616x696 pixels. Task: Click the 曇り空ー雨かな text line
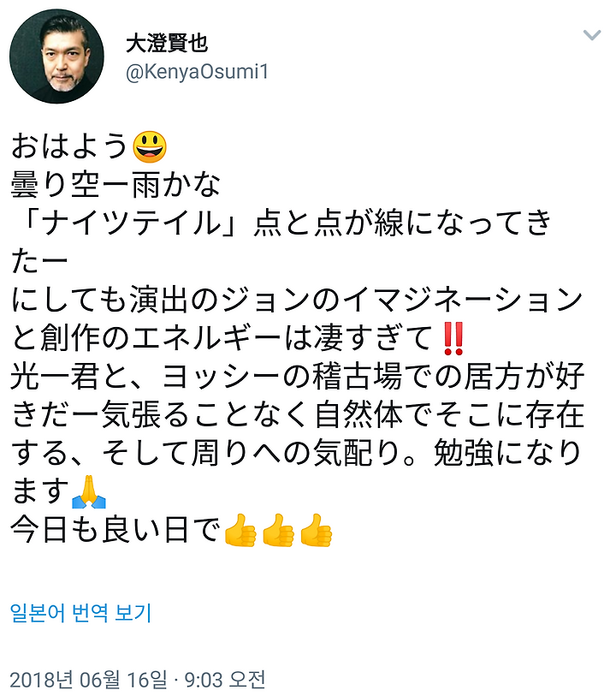(x=115, y=185)
